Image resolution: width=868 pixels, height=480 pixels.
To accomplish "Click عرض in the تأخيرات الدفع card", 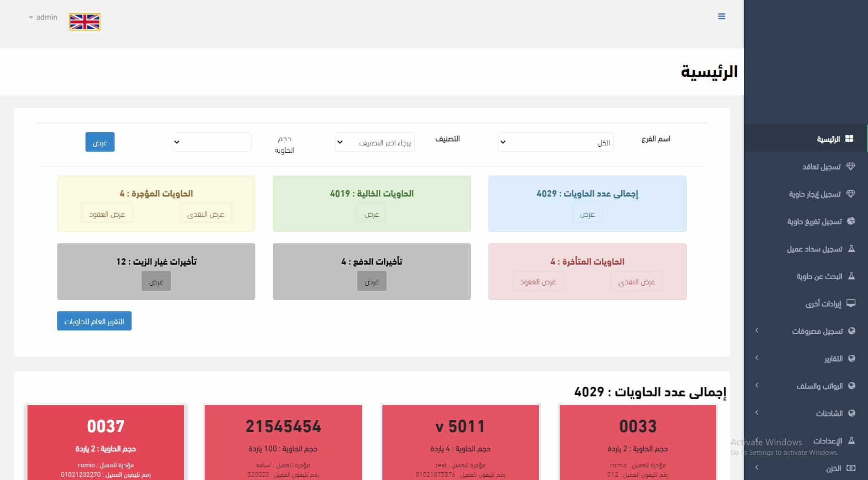I will pos(371,282).
